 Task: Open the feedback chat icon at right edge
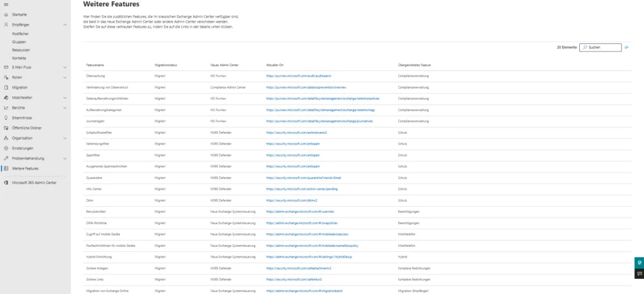point(639,274)
